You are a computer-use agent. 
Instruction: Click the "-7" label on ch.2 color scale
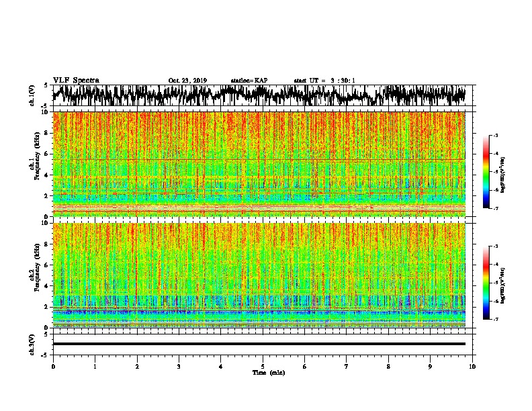[496, 319]
